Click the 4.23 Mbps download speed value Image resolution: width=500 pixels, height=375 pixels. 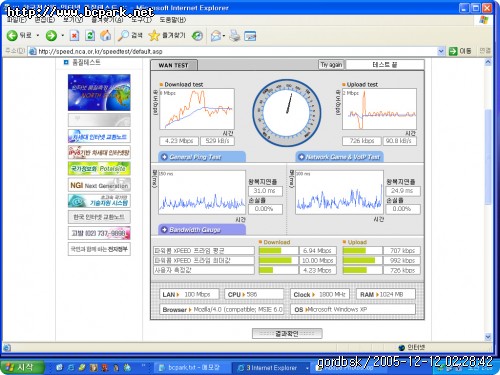tap(179, 141)
